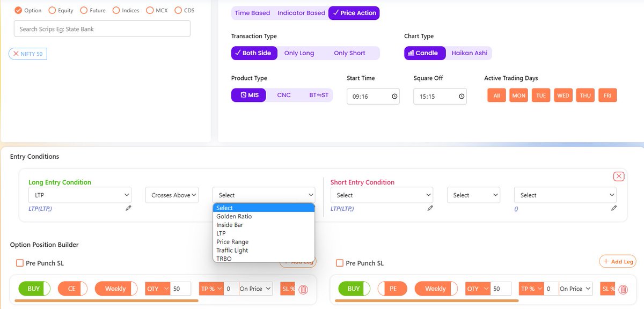644x309 pixels.
Task: Toggle BUY switch on PE leg
Action: [354, 289]
